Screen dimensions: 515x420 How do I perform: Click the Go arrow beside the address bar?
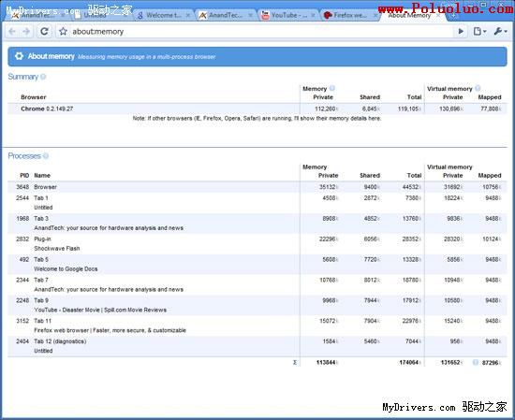tap(461, 31)
